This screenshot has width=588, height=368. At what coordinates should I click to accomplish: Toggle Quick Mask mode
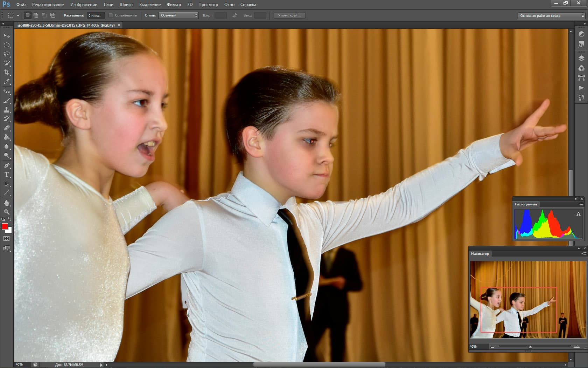(x=7, y=239)
